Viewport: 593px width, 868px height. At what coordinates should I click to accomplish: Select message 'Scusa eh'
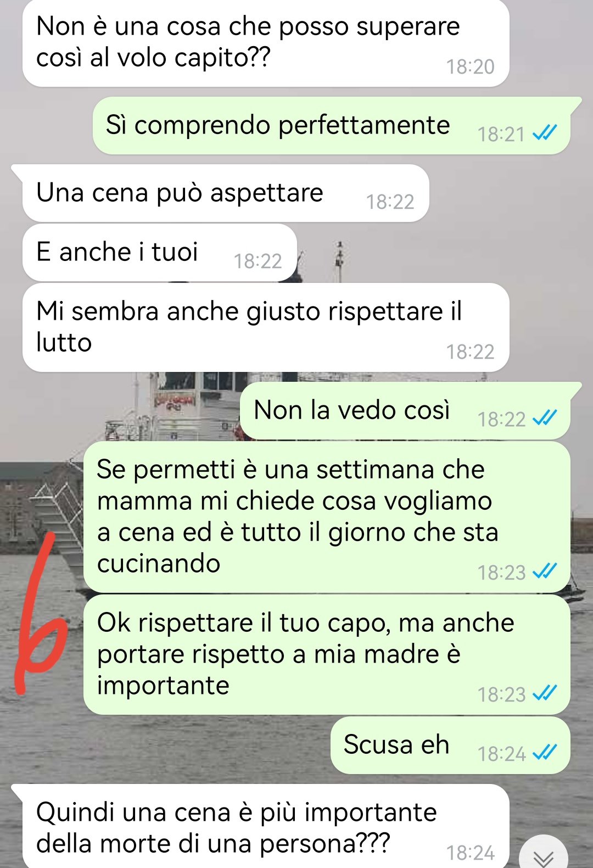pos(450,745)
